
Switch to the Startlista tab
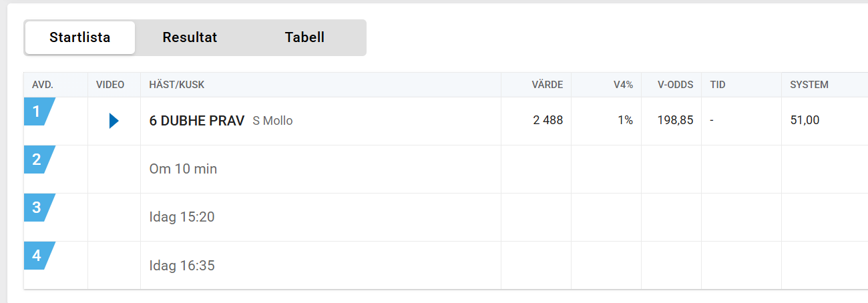80,37
